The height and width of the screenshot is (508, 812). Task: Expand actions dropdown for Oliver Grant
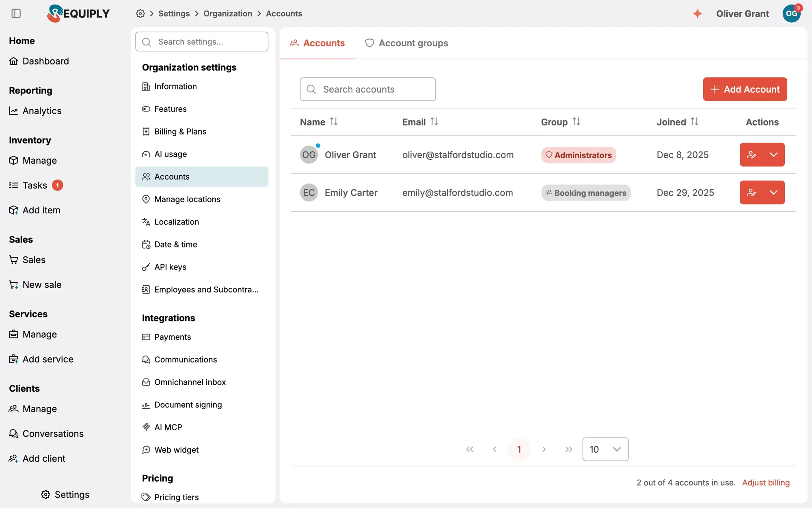tap(773, 154)
